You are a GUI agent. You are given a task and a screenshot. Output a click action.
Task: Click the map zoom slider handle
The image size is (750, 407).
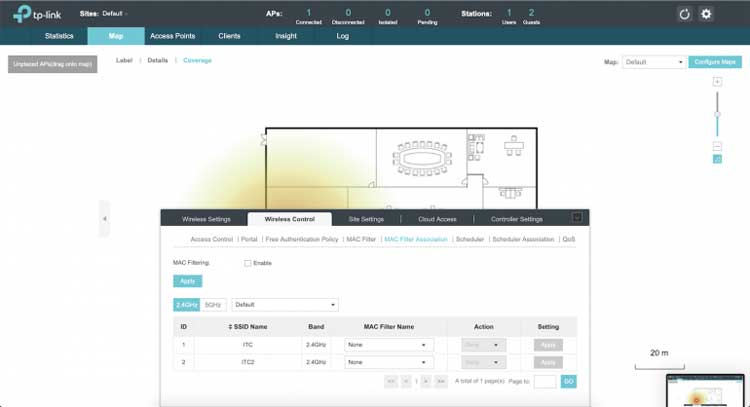pyautogui.click(x=717, y=114)
